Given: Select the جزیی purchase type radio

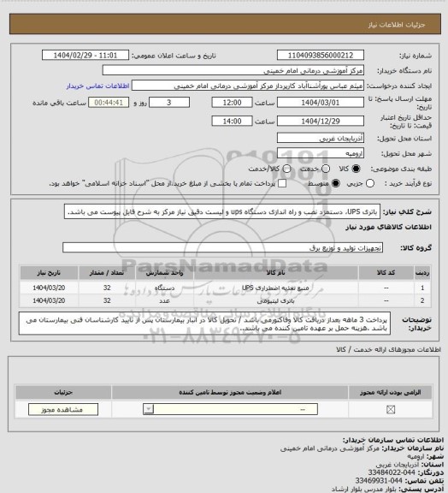Looking at the screenshot, I should (x=370, y=183).
